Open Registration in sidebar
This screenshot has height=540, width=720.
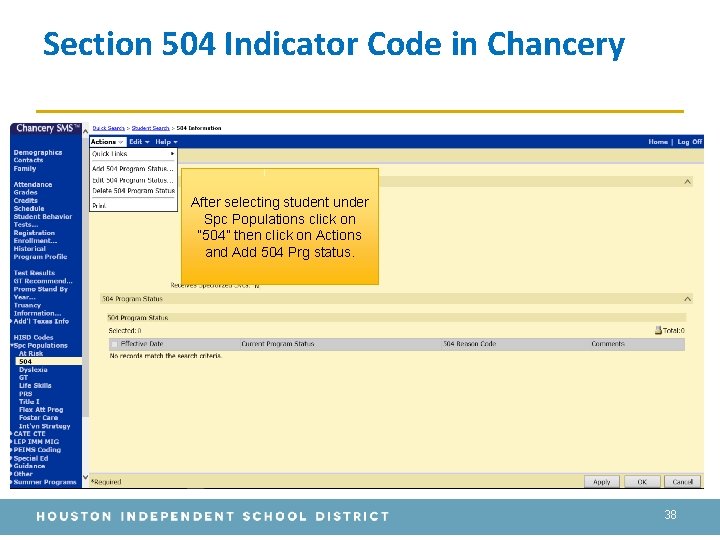point(34,233)
